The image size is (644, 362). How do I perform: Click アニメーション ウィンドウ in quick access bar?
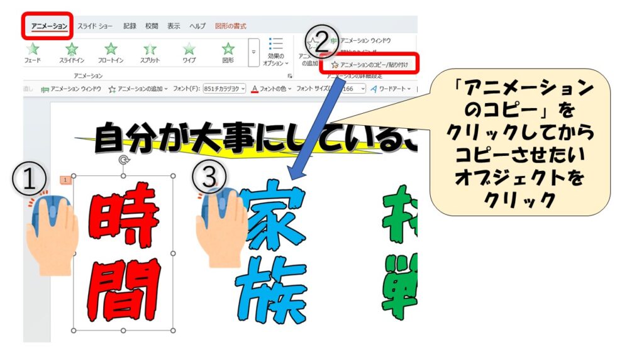pyautogui.click(x=70, y=89)
